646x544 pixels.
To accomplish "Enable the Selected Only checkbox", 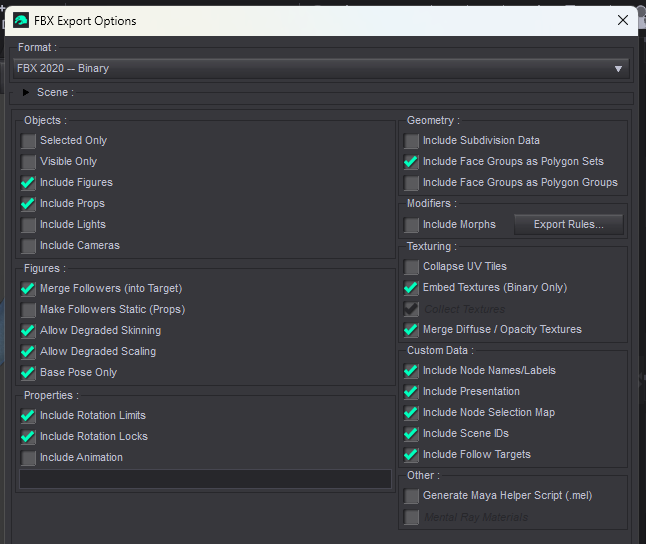I will (x=28, y=141).
